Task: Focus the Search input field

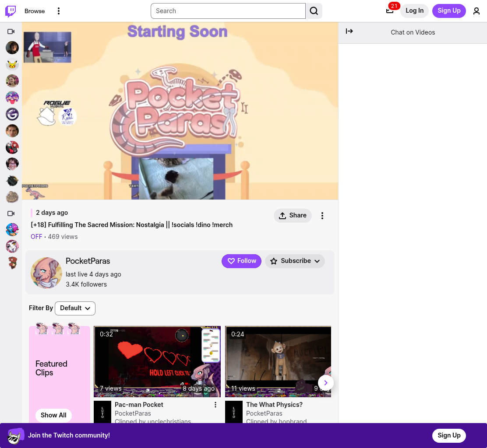Action: click(x=228, y=11)
